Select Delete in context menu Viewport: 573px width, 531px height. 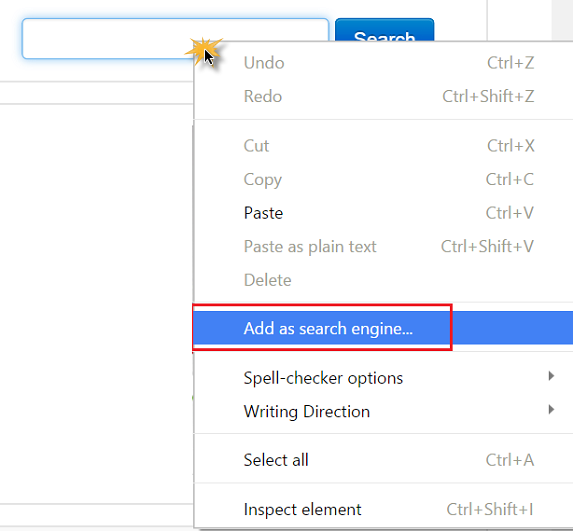383,280
